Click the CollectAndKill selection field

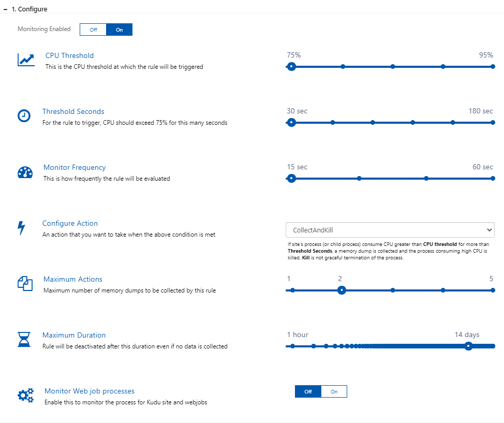(390, 229)
